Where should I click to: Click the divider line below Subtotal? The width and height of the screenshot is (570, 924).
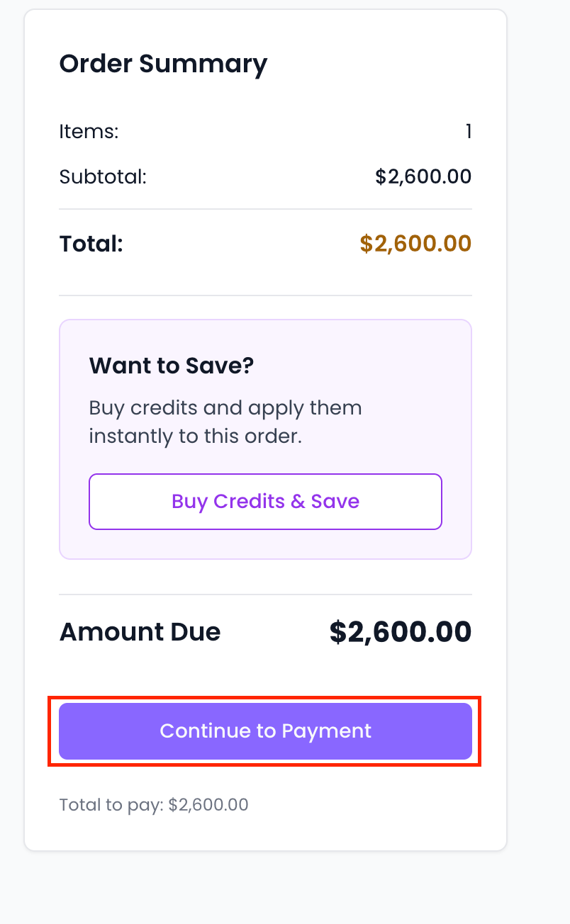(x=265, y=209)
